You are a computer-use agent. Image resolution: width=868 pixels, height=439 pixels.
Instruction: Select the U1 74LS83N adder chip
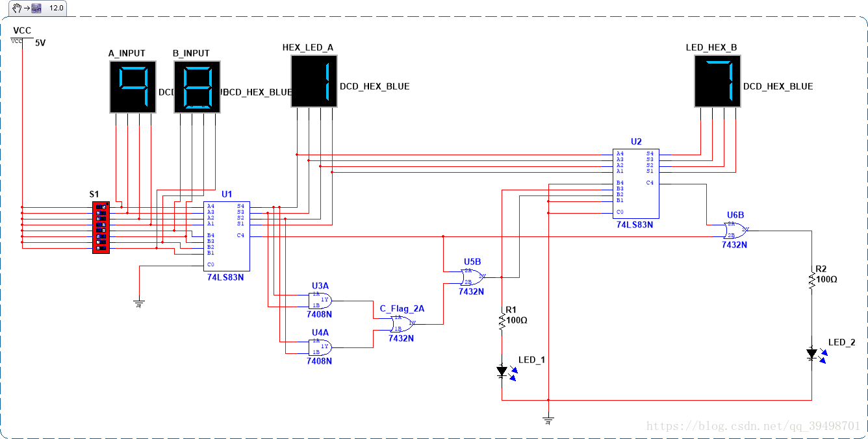click(227, 236)
